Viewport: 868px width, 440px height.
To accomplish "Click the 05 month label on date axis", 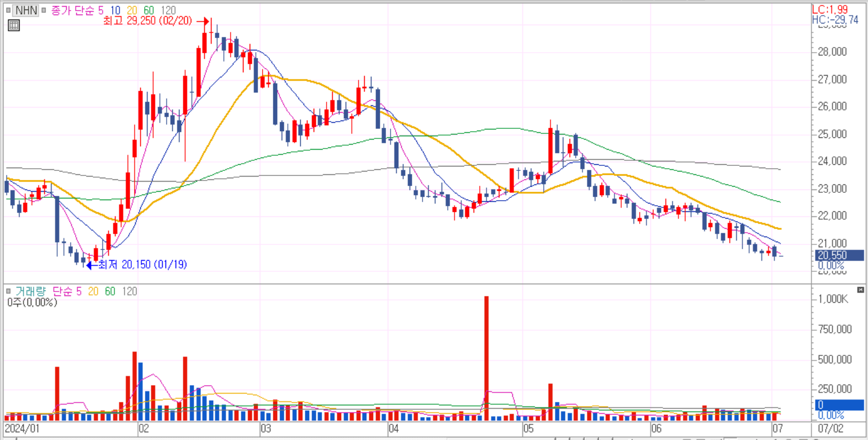I will [x=529, y=429].
